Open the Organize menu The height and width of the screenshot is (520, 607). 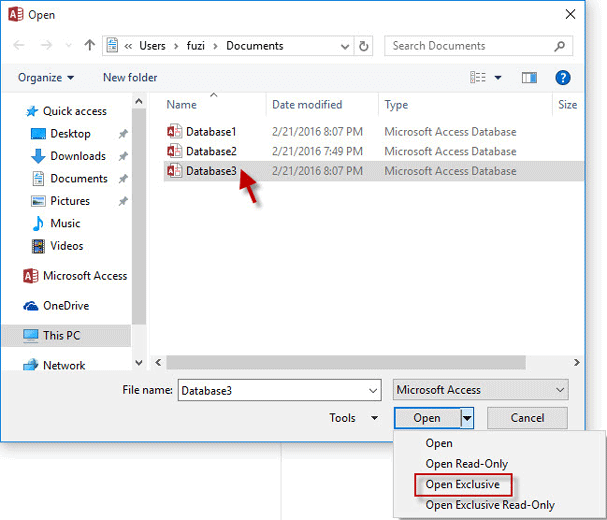(46, 77)
